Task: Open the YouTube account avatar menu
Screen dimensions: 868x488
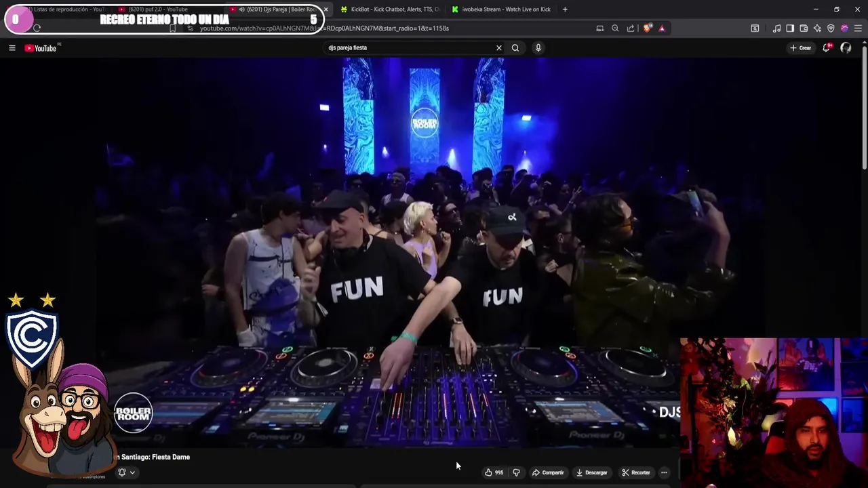Action: click(x=846, y=48)
